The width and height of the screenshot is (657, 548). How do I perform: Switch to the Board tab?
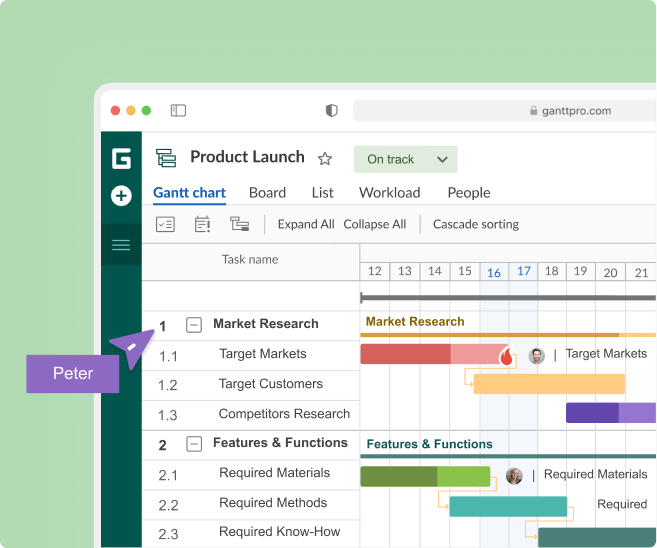[267, 193]
